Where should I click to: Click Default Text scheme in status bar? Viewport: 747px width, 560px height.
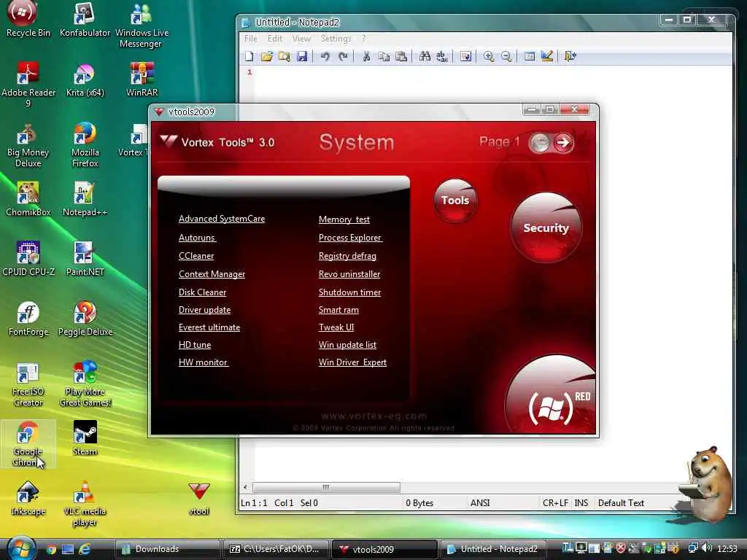click(x=621, y=503)
